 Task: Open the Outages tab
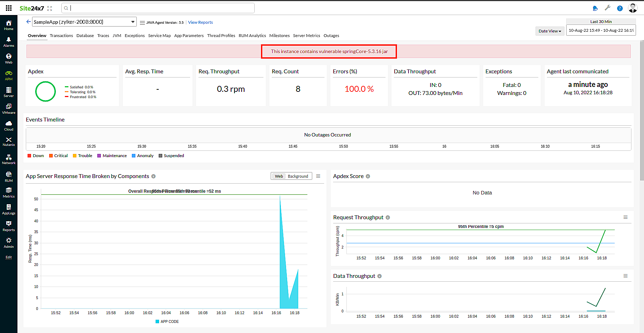click(x=331, y=36)
